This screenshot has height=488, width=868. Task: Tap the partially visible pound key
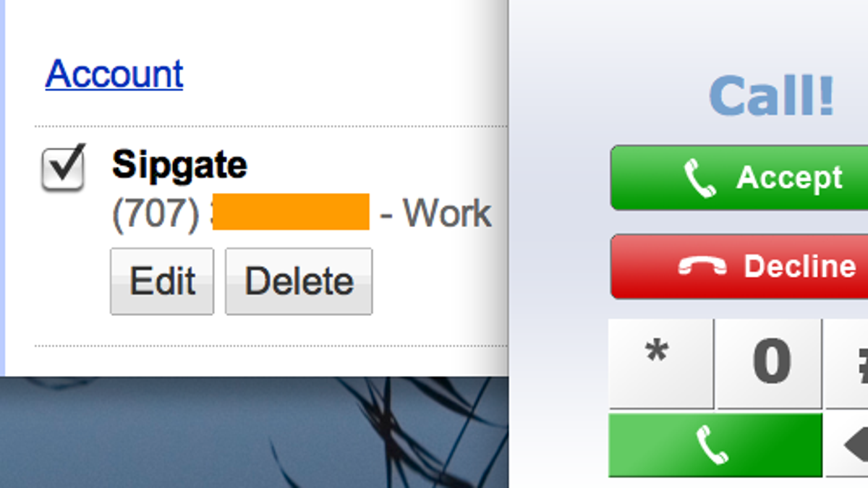click(x=847, y=364)
